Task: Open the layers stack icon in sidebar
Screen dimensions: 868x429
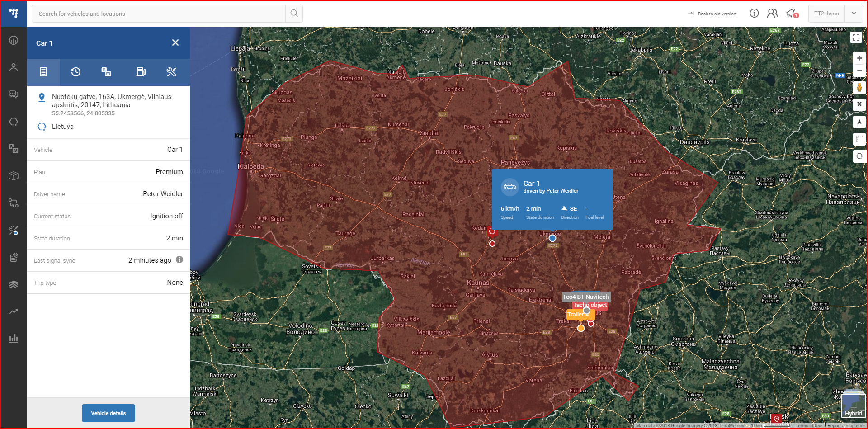Action: [14, 284]
